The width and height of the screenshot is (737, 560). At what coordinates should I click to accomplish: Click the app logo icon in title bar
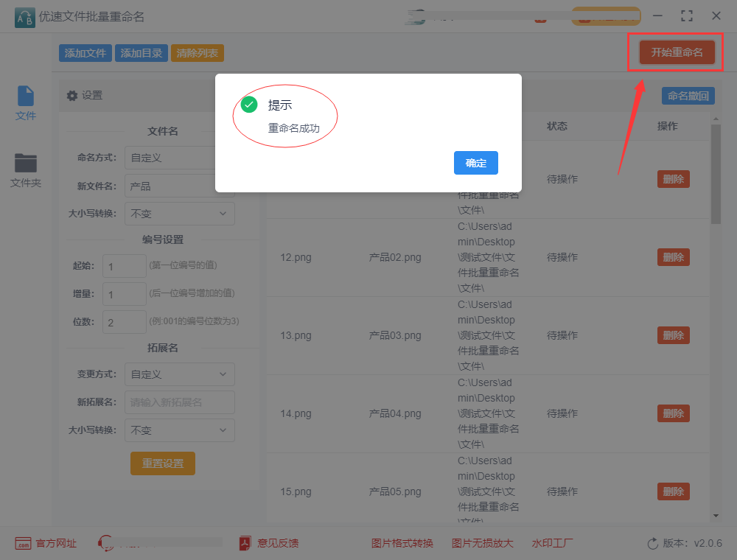(x=25, y=18)
